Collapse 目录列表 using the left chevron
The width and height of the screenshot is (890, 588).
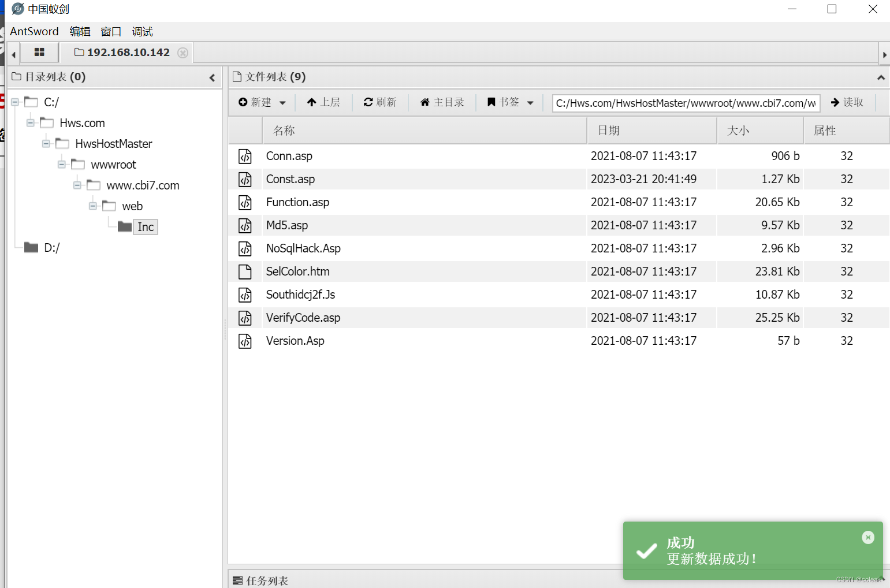[x=212, y=77]
